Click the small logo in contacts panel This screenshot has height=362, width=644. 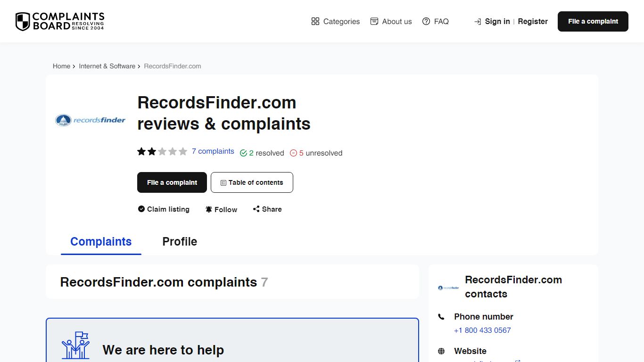tap(448, 288)
